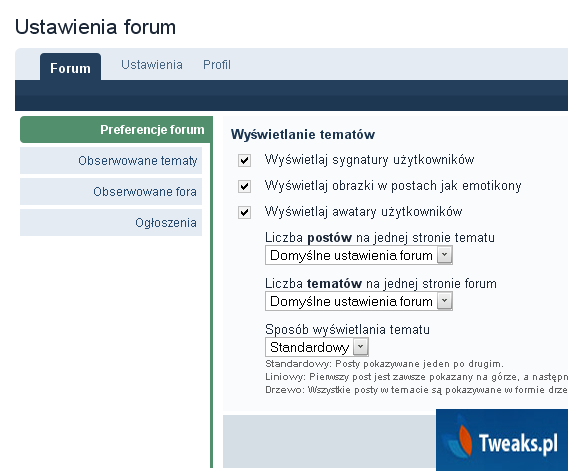The width and height of the screenshot is (568, 471).
Task: Click the 'Domyślne ustawienia forum' topics combo box
Action: [x=359, y=301]
